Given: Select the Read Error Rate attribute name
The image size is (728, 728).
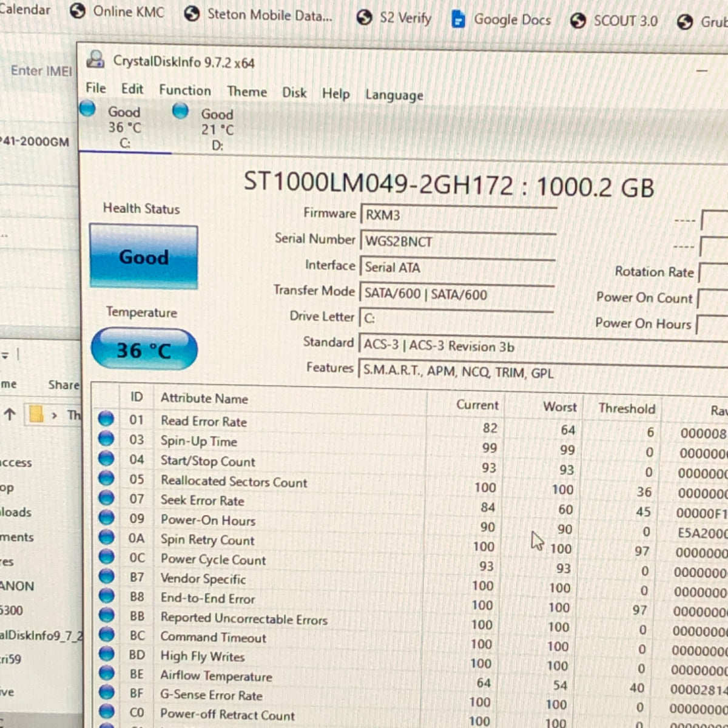Looking at the screenshot, I should coord(204,421).
